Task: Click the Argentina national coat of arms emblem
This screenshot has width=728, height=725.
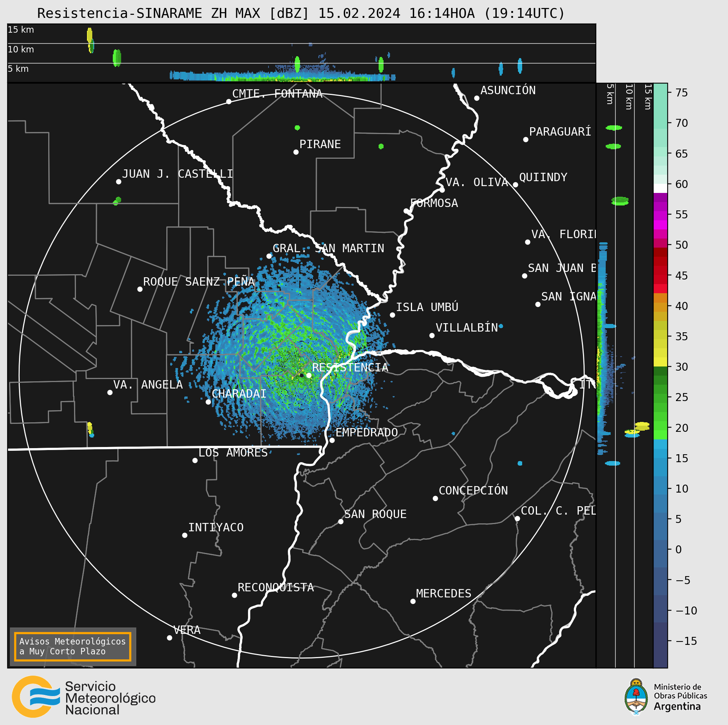Action: (x=636, y=697)
